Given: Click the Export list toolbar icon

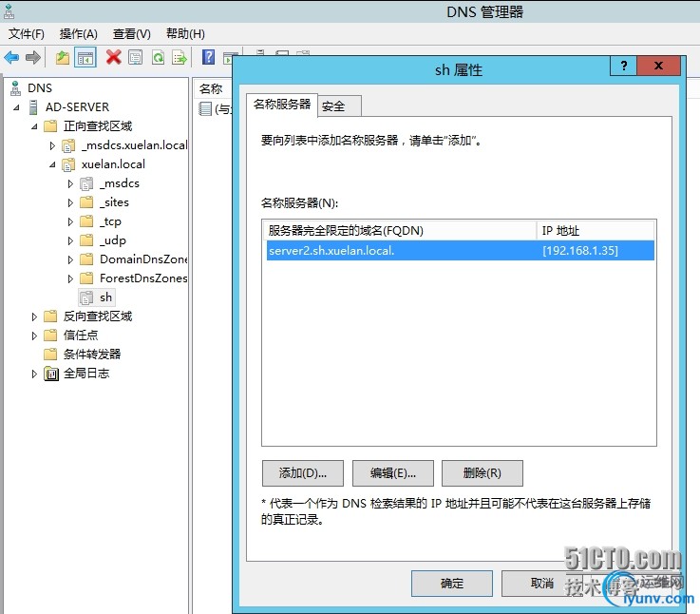Looking at the screenshot, I should click(180, 58).
